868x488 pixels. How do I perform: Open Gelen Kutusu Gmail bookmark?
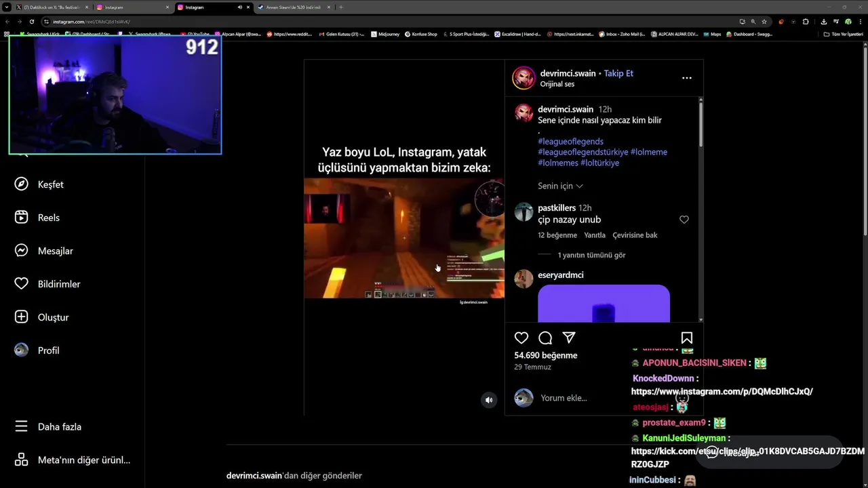point(341,34)
